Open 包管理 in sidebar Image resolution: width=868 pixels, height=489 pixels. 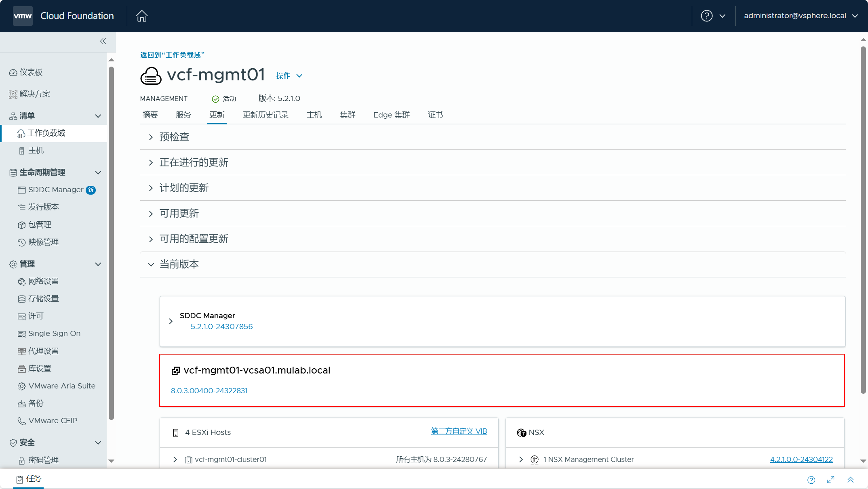(x=35, y=225)
